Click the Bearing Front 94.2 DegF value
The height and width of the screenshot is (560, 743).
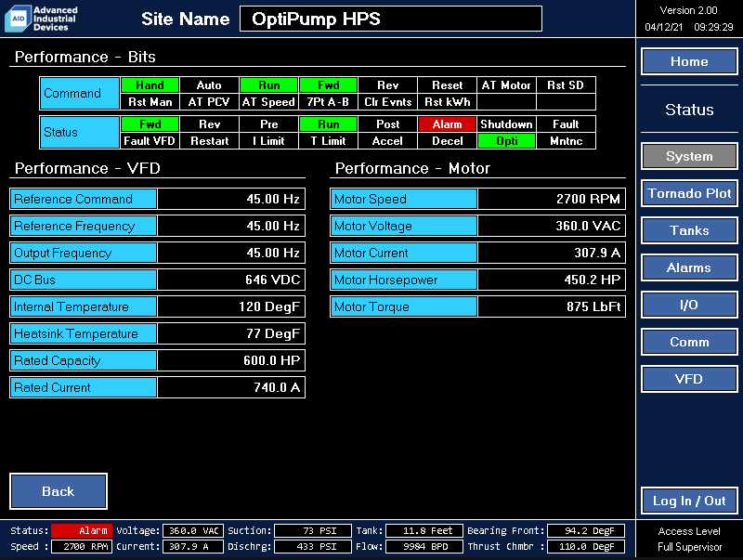click(x=586, y=530)
